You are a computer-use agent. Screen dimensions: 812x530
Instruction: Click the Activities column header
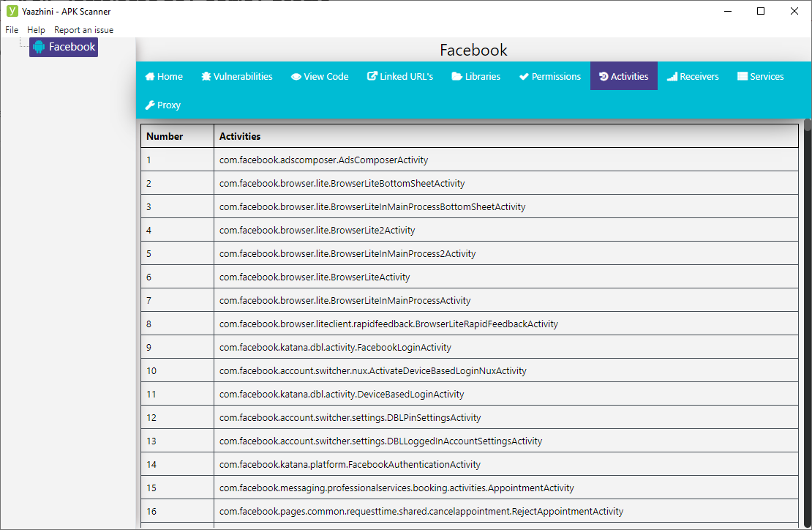[x=506, y=136]
